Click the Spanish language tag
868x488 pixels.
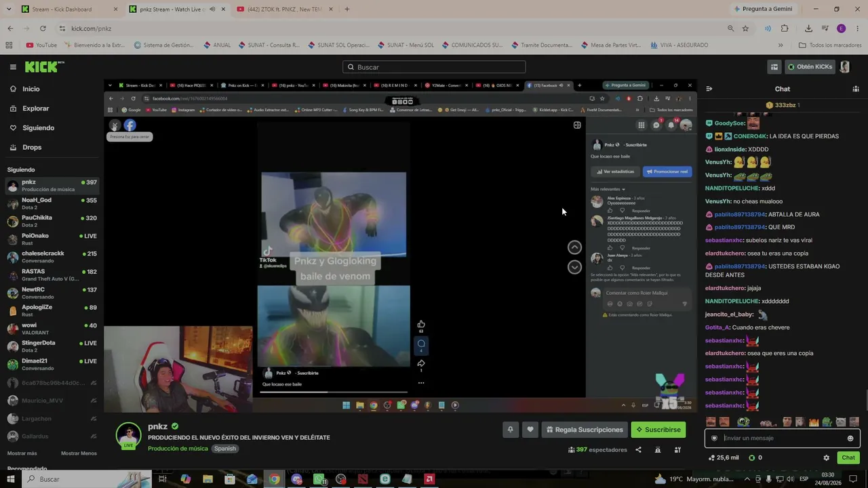[x=225, y=449]
